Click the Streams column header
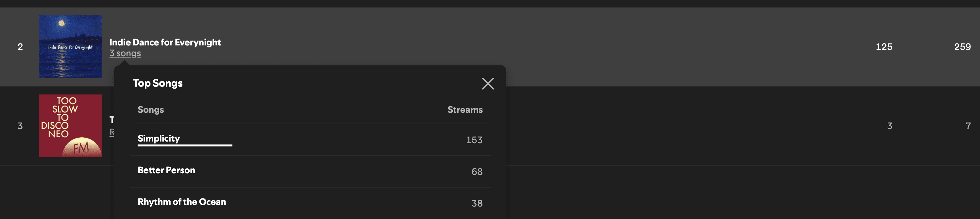 coord(465,109)
